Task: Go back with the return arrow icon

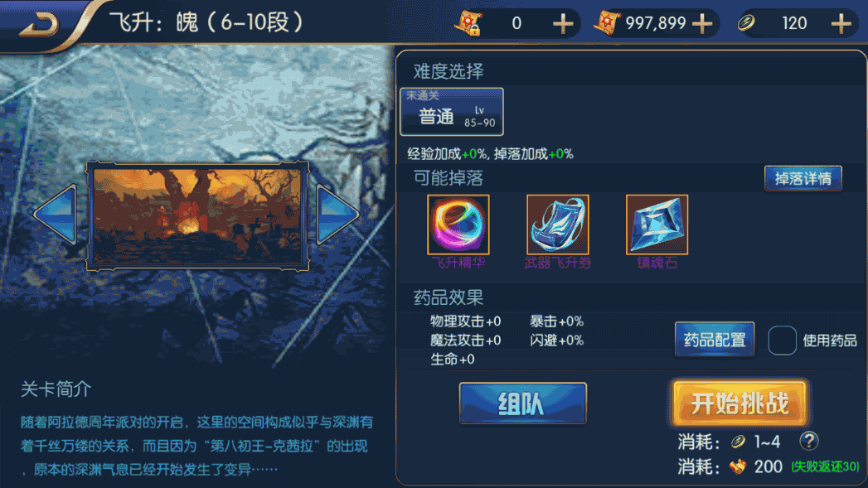Action: pos(39,24)
